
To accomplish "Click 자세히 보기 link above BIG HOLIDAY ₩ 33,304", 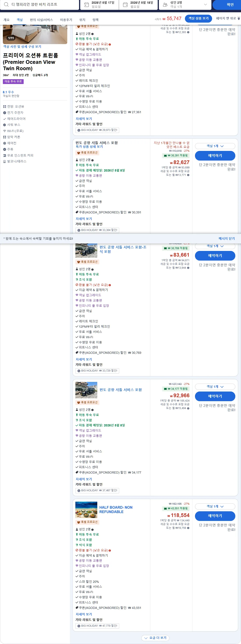I will [84, 219].
